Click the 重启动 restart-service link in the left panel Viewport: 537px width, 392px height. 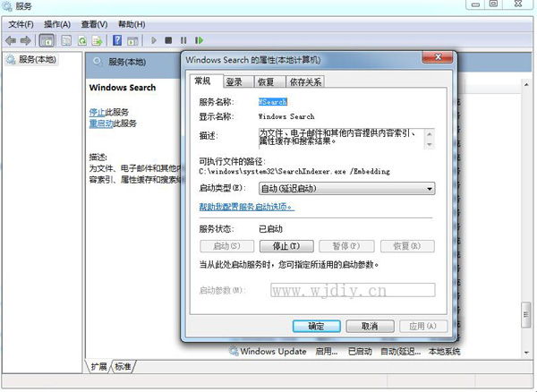pos(99,124)
